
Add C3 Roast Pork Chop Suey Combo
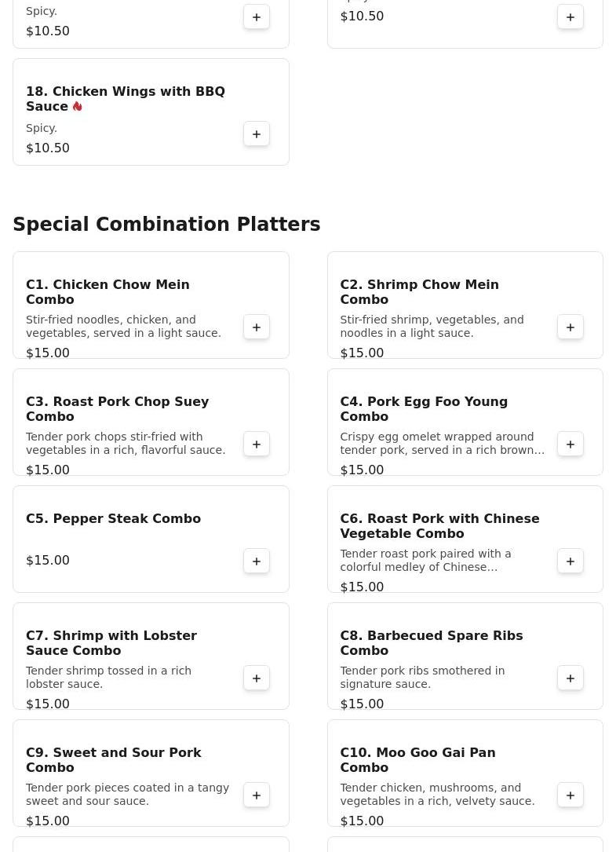click(x=257, y=444)
